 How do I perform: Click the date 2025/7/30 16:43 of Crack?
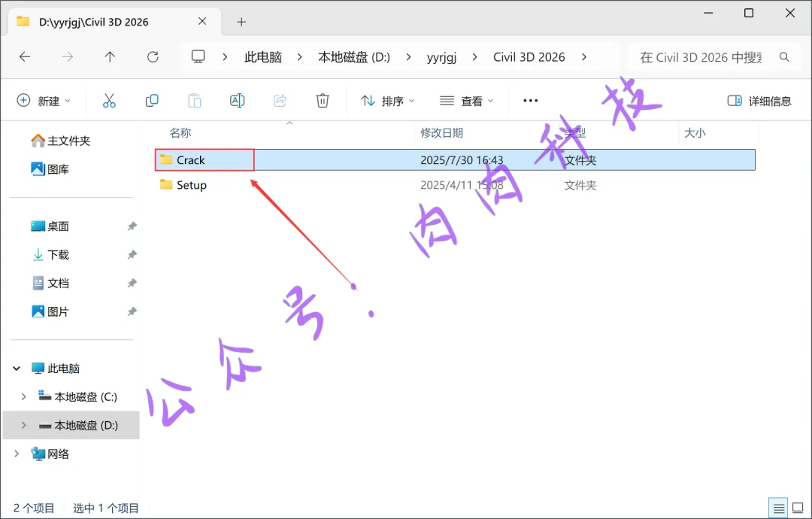pos(462,160)
